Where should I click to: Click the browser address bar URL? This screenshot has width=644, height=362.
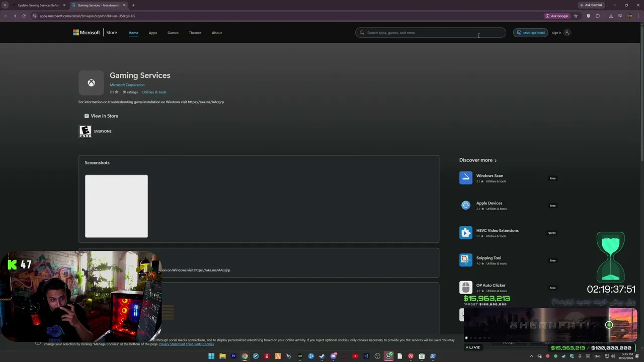88,16
